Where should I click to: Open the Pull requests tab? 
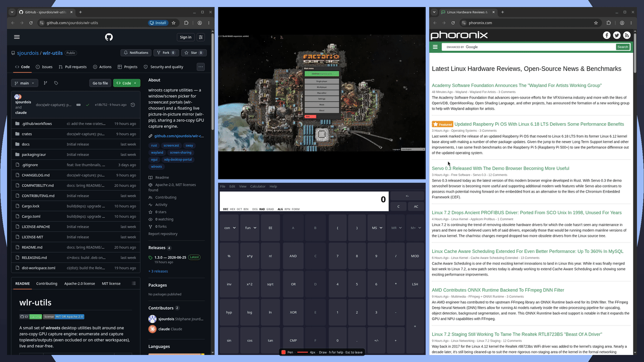(72, 67)
